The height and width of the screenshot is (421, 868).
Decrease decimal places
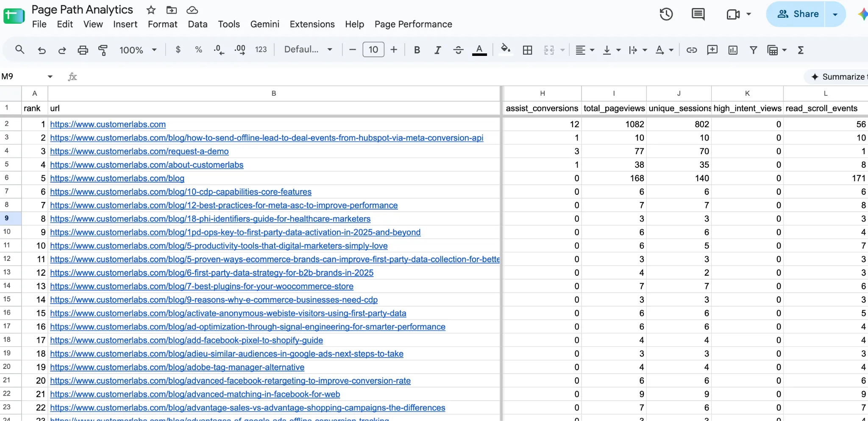tap(219, 50)
